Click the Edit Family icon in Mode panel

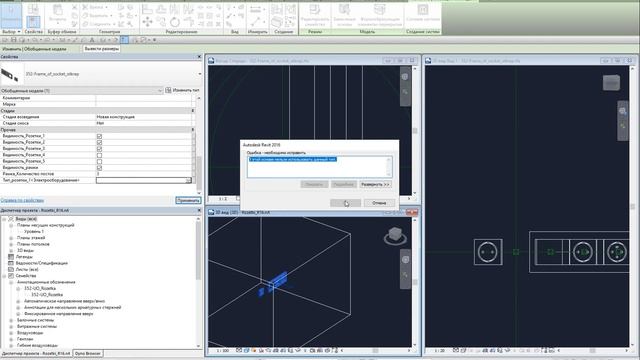[x=315, y=10]
